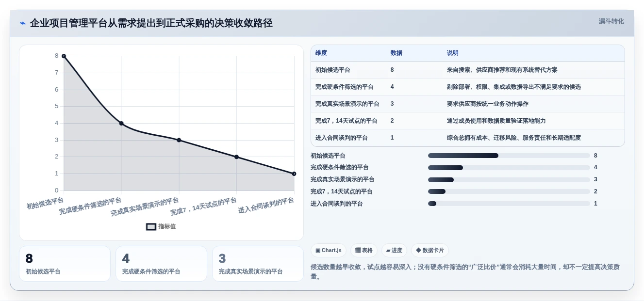Screen dimensions: 644x301
Task: Open the stat card showing 3 完成真实场景演示的平台
Action: (258, 264)
